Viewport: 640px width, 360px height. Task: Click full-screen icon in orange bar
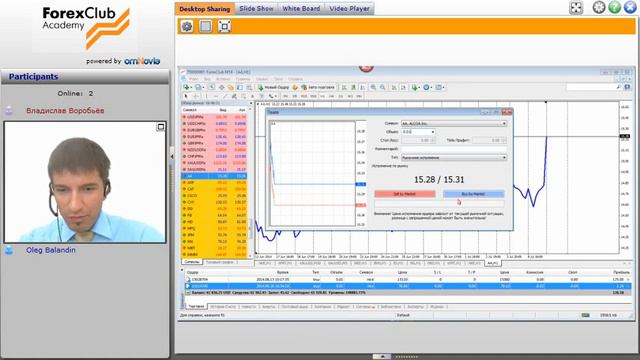coord(224,27)
